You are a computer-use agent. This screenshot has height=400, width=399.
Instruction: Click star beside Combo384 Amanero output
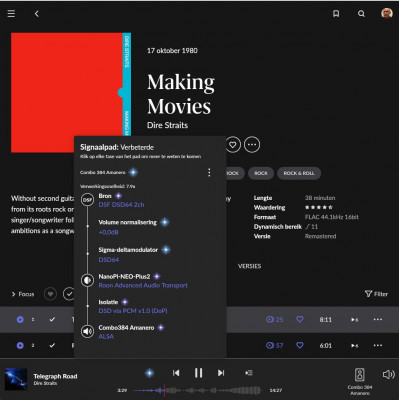tap(161, 328)
